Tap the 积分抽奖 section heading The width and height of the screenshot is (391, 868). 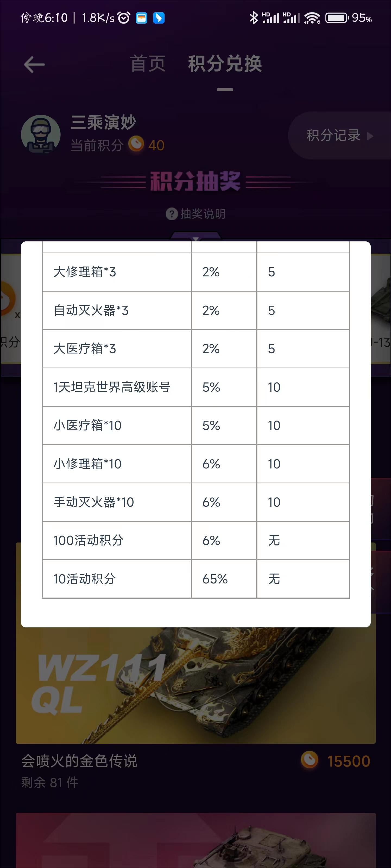point(195,181)
